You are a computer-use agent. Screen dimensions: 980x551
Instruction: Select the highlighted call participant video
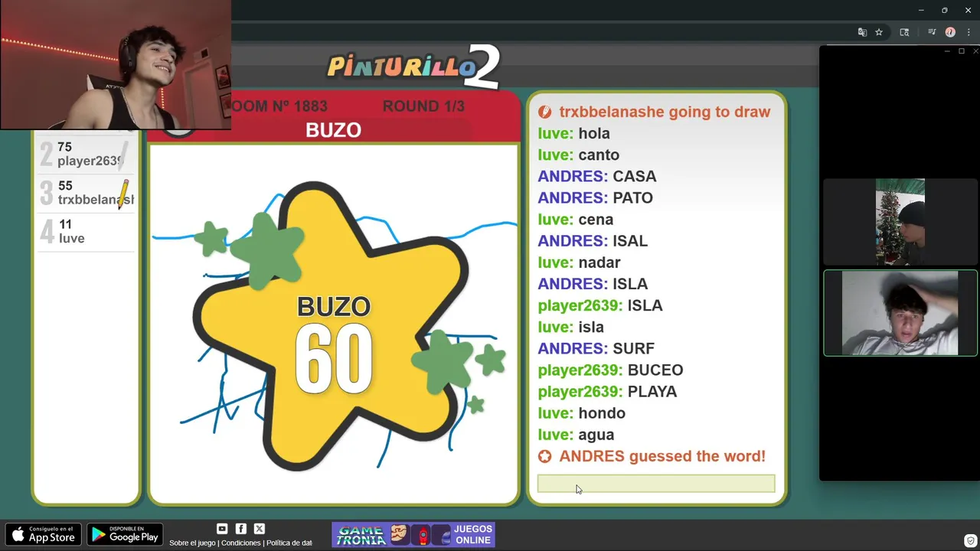(x=900, y=313)
